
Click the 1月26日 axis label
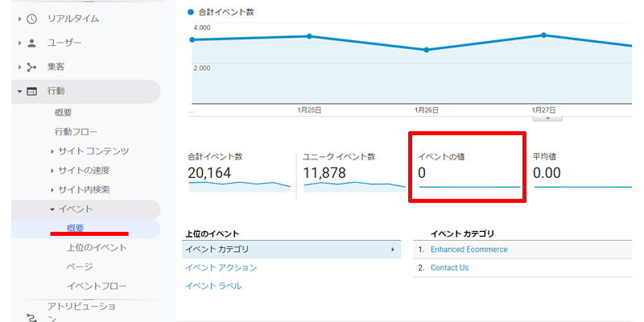[427, 110]
